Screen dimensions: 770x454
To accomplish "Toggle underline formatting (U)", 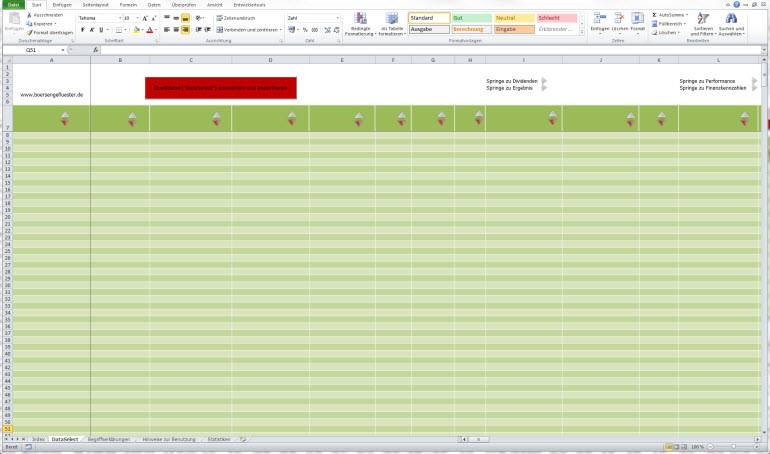I will (101, 30).
